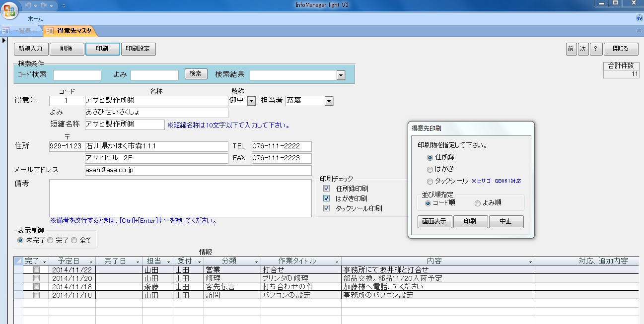Click the select-all corner of the grid
The width and height of the screenshot is (644, 324).
point(18,261)
